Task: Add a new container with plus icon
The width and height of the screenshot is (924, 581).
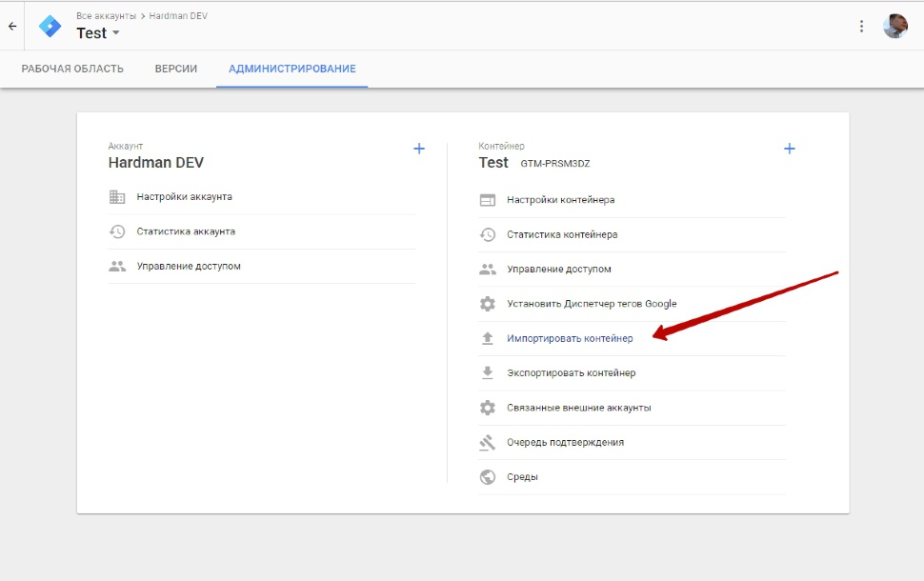Action: pyautogui.click(x=790, y=149)
